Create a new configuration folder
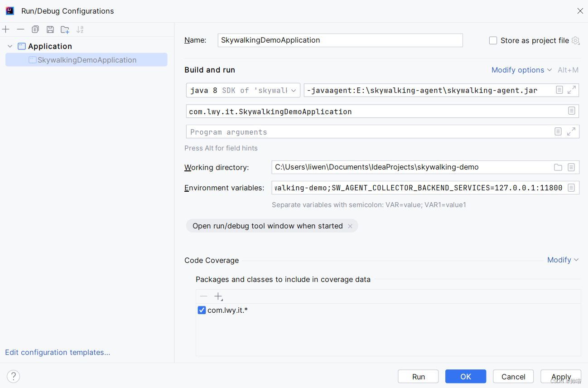Image resolution: width=588 pixels, height=388 pixels. [x=65, y=29]
